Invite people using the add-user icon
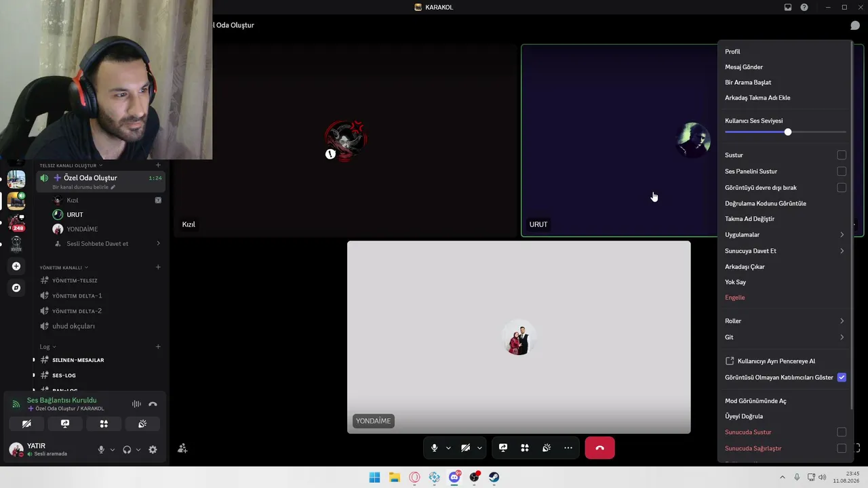The image size is (868, 488). [x=182, y=448]
